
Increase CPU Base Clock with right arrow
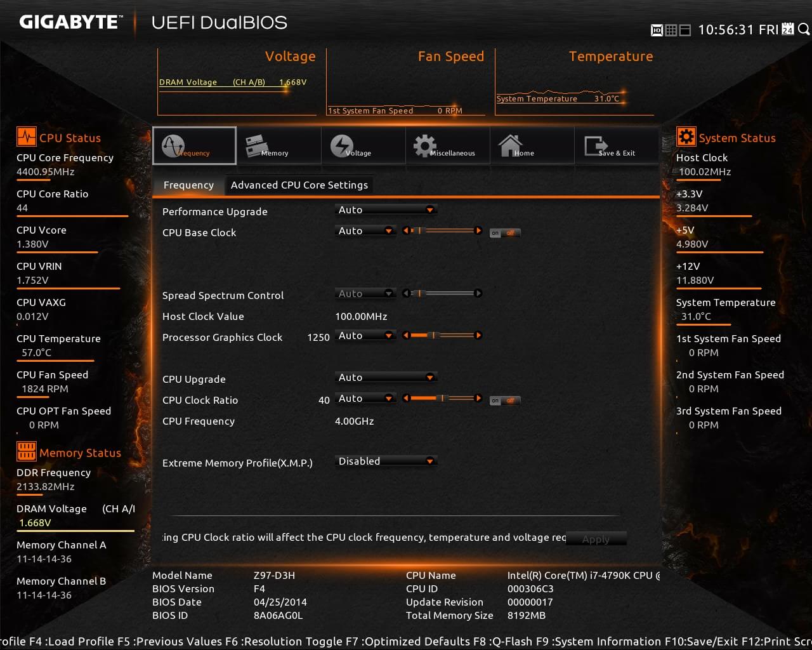coord(478,231)
